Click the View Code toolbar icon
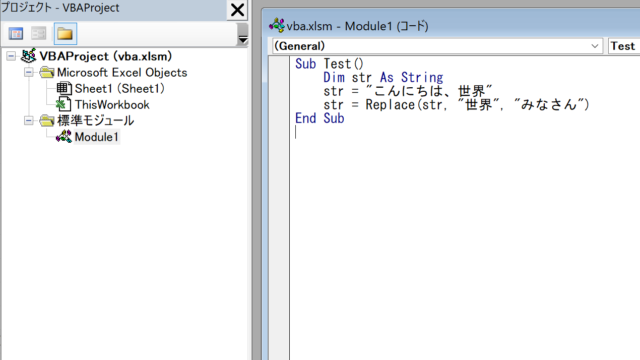The image size is (640, 360). pyautogui.click(x=16, y=33)
